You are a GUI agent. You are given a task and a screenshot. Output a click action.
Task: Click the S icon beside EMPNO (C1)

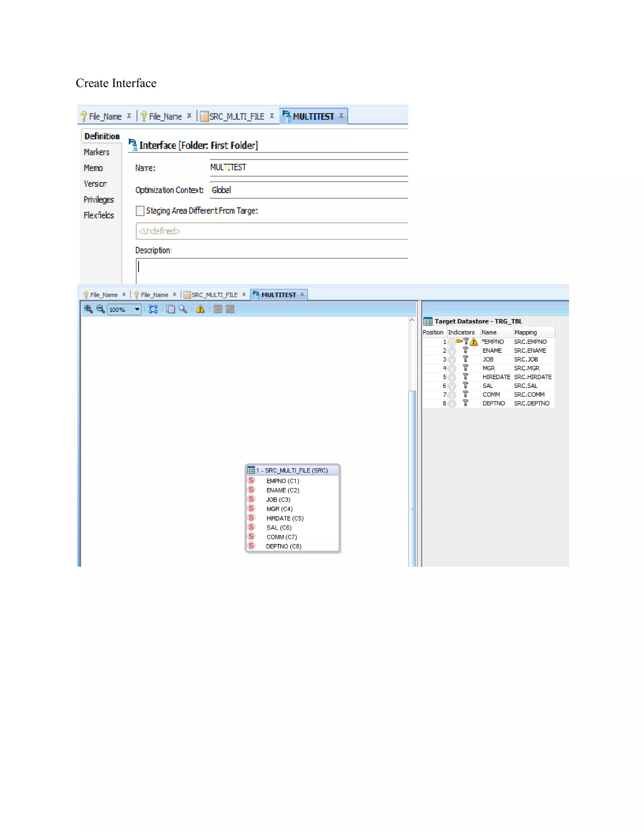pos(251,481)
